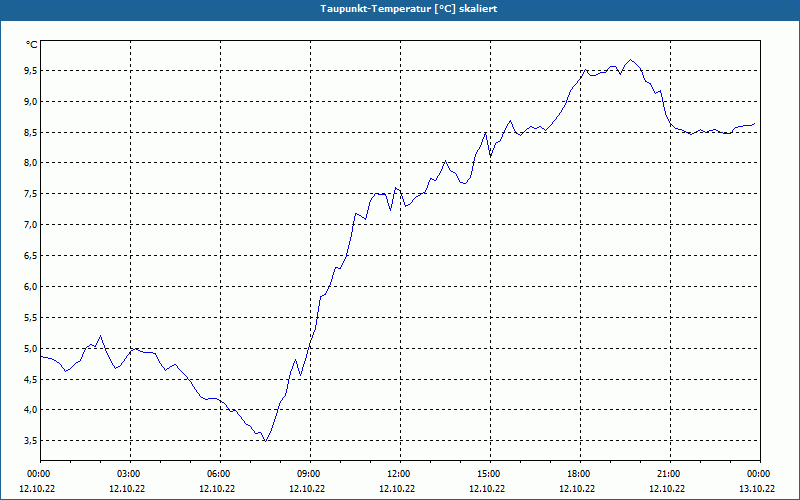Image resolution: width=800 pixels, height=500 pixels.
Task: Click the '13.10.22' date label
Action: (757, 488)
